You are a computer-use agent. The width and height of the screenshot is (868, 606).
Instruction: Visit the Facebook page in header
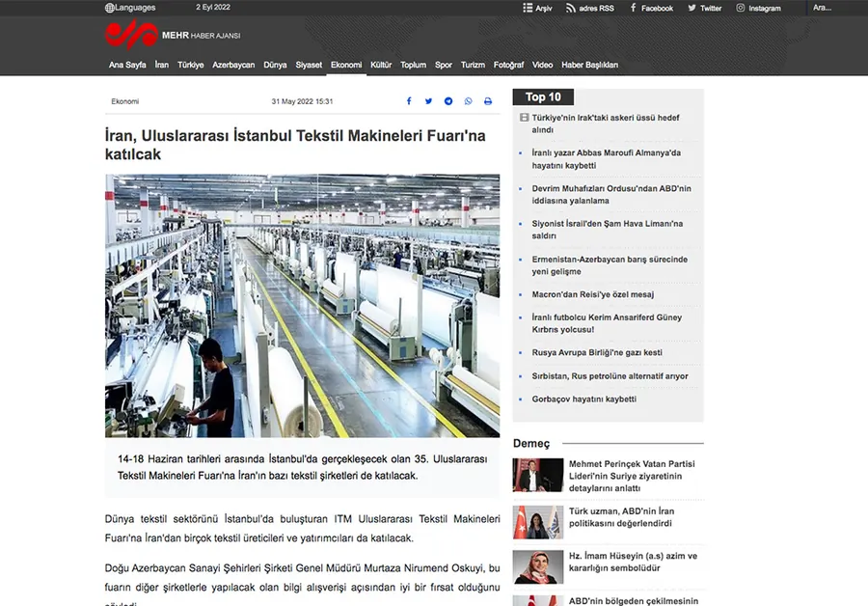click(651, 8)
